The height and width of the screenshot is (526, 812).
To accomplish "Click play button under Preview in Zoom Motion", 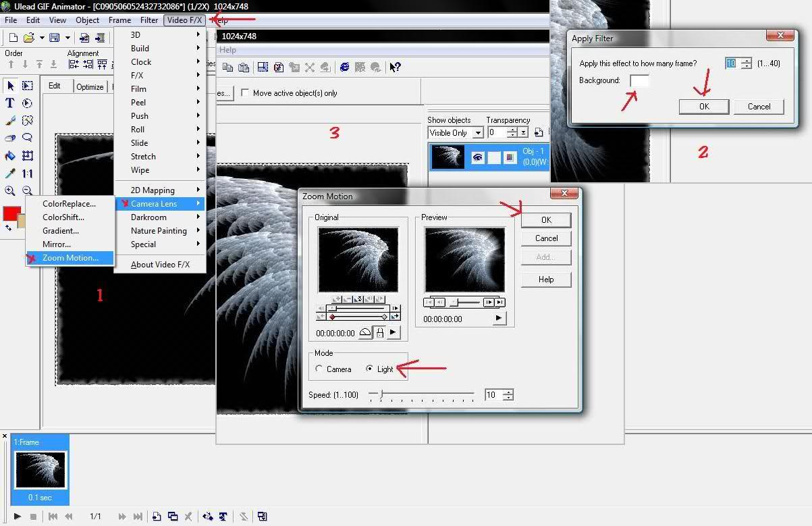I will [x=499, y=318].
